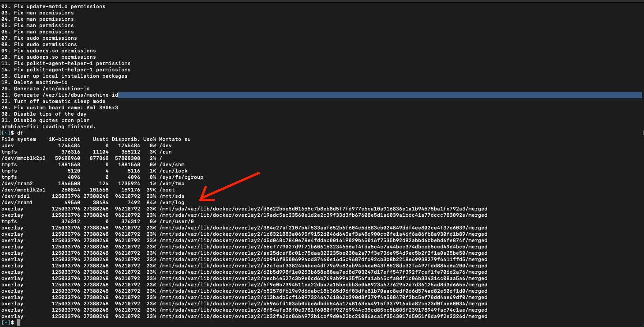
Task: Click the "/dev/shm" mount point
Action: tap(172, 164)
